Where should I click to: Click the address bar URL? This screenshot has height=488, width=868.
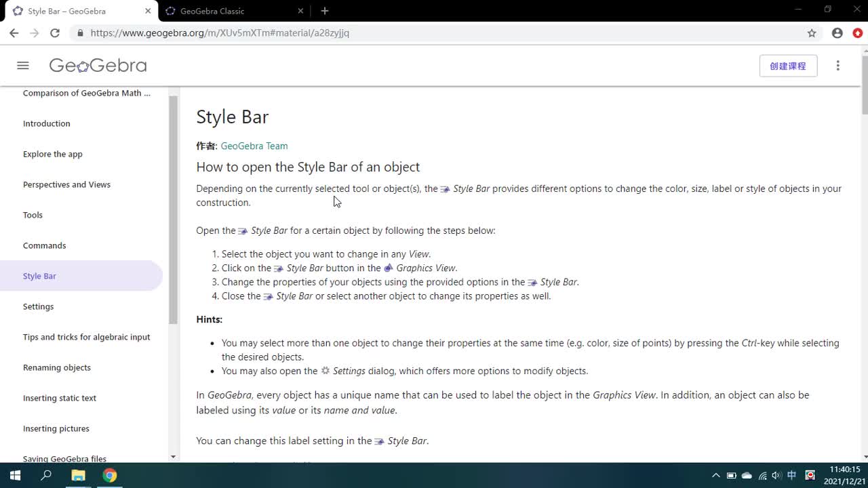point(220,33)
